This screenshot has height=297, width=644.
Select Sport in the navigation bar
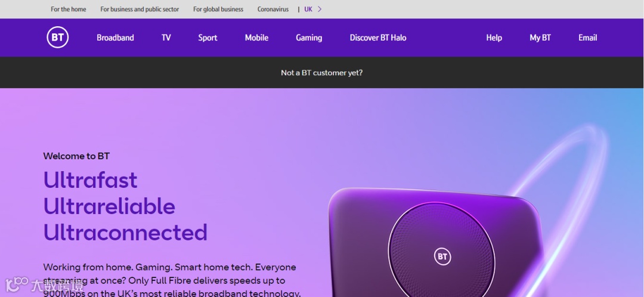[x=208, y=38]
